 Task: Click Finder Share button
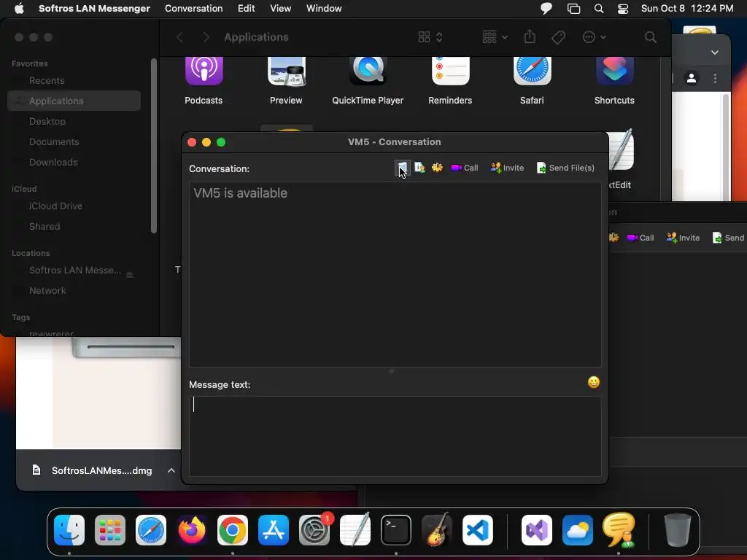click(530, 36)
